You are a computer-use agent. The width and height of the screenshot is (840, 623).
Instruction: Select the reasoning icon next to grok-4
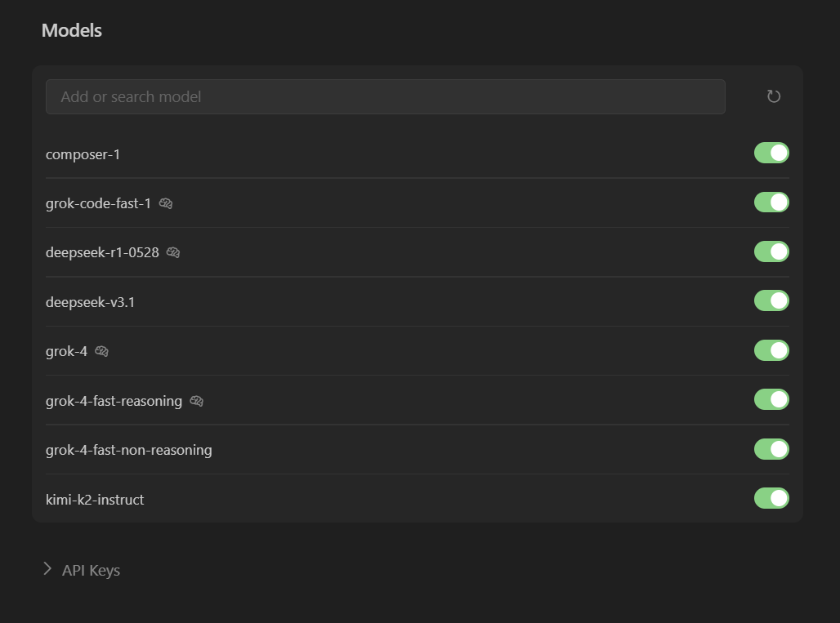101,350
